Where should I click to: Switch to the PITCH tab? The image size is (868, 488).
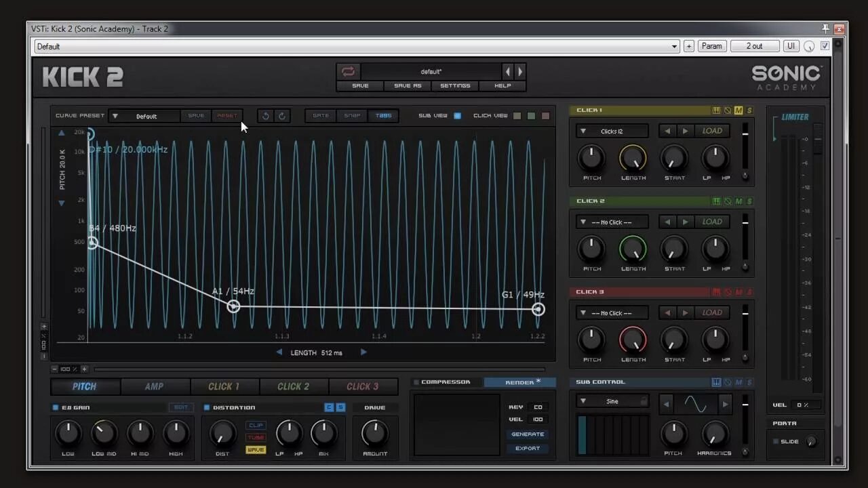85,386
